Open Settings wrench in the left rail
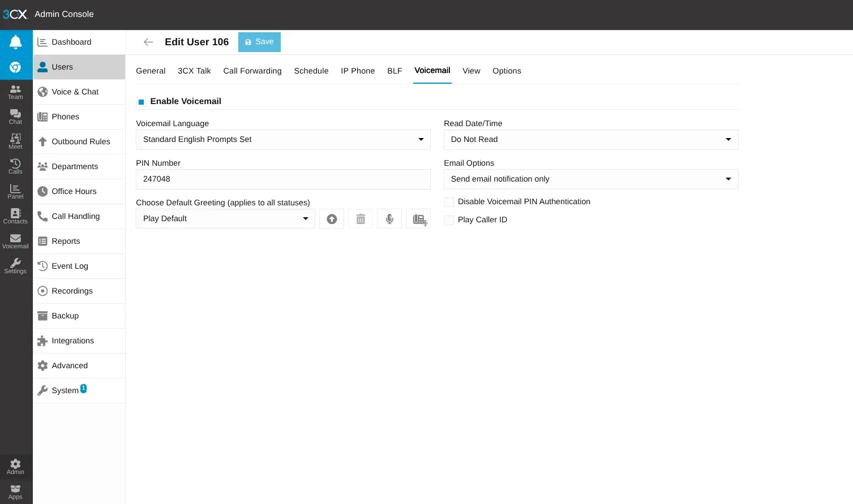 [16, 266]
